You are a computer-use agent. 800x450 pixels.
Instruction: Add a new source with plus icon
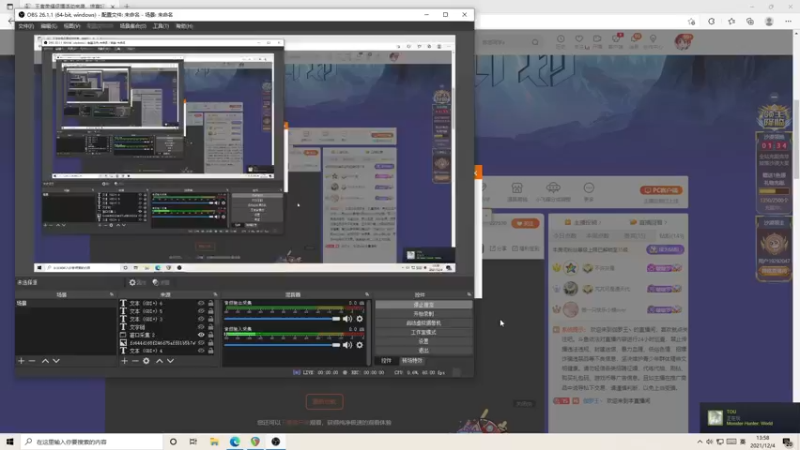click(x=124, y=361)
